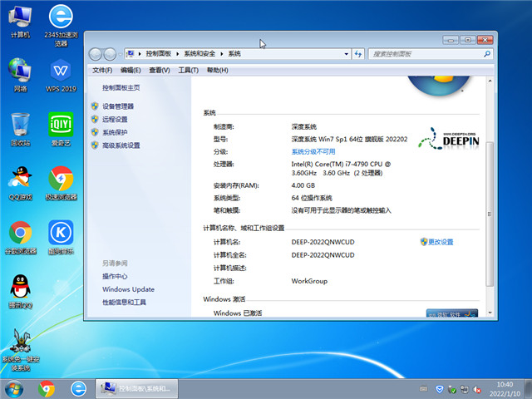Screen dimensions: 532x399
Task: Click 更改设置 link beside computer name
Action: click(x=441, y=242)
